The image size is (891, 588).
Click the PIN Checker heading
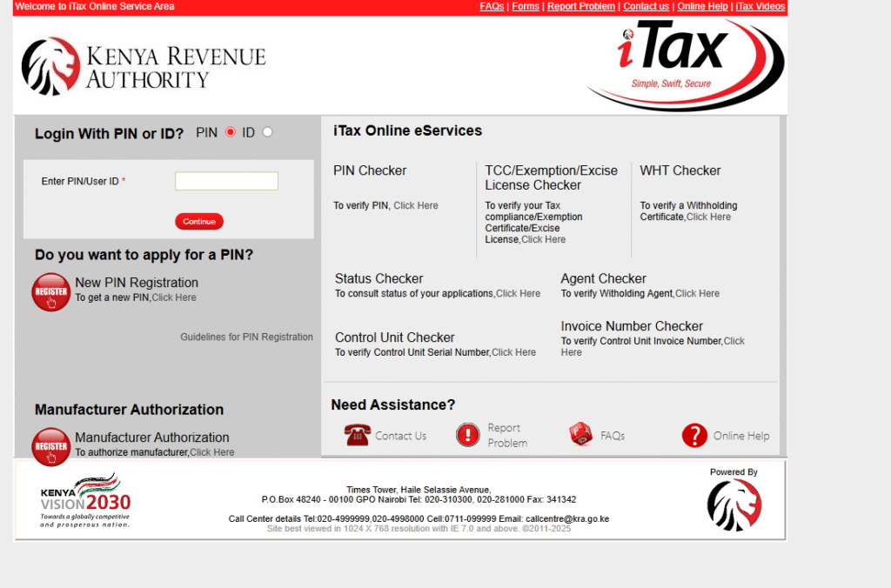pos(370,170)
